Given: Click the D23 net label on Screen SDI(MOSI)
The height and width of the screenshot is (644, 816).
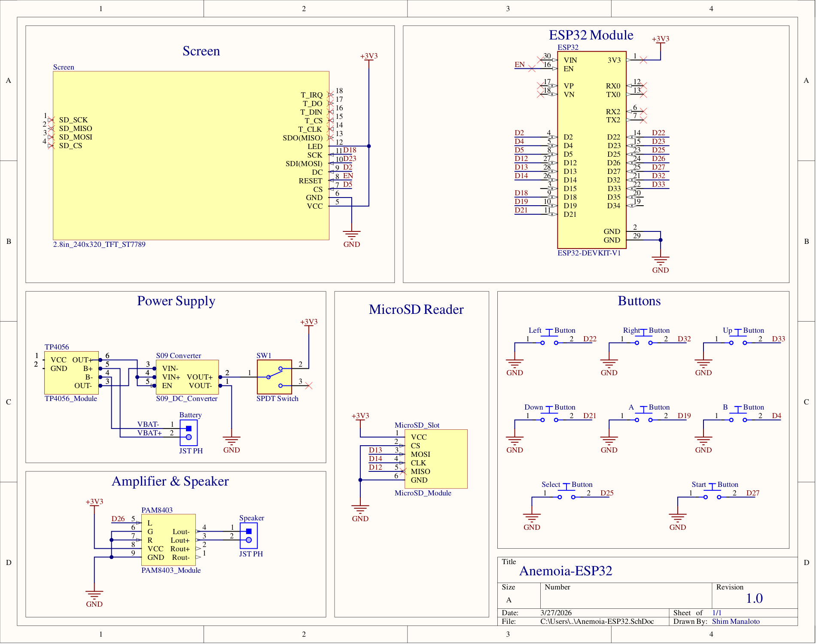Looking at the screenshot, I should [x=350, y=159].
